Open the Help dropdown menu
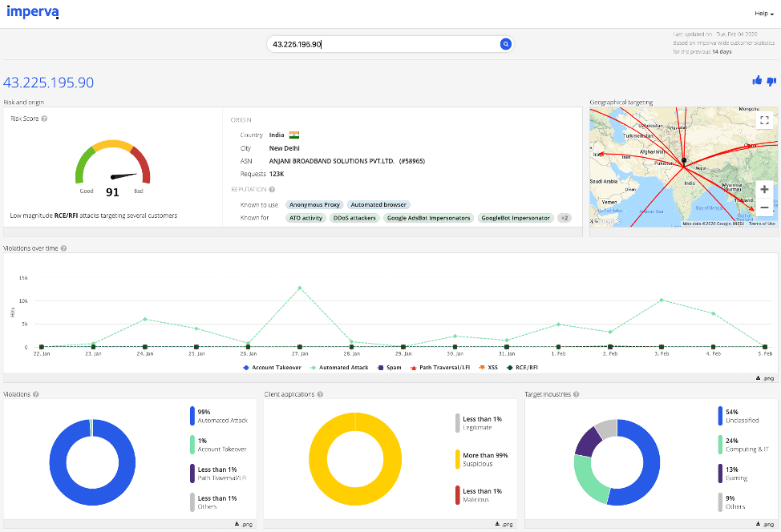The height and width of the screenshot is (532, 781). [763, 14]
